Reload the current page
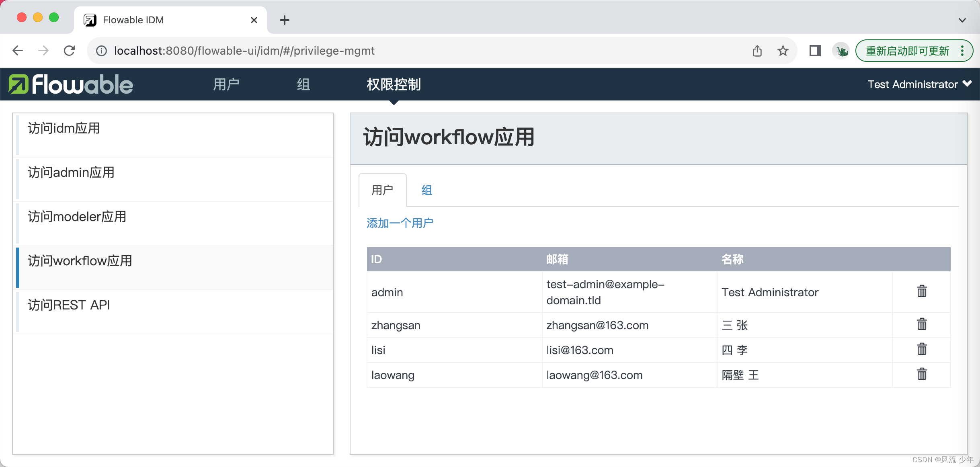This screenshot has width=980, height=467. [x=70, y=51]
